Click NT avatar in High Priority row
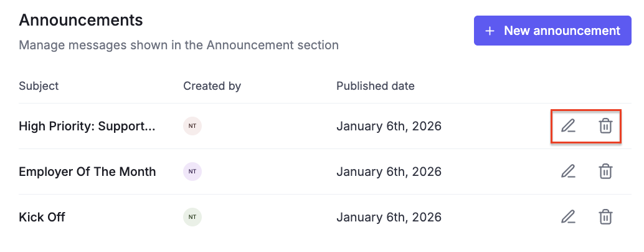The height and width of the screenshot is (252, 644). [x=192, y=126]
